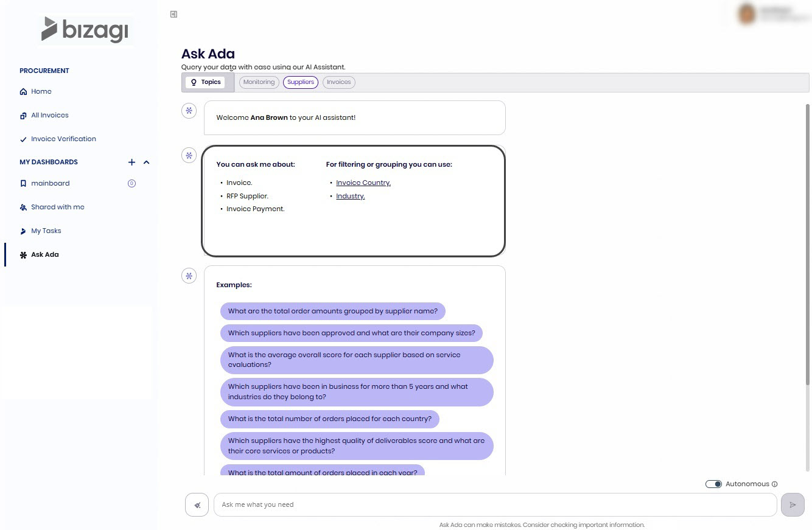
Task: Click the Bizagi logo
Action: [x=85, y=30]
